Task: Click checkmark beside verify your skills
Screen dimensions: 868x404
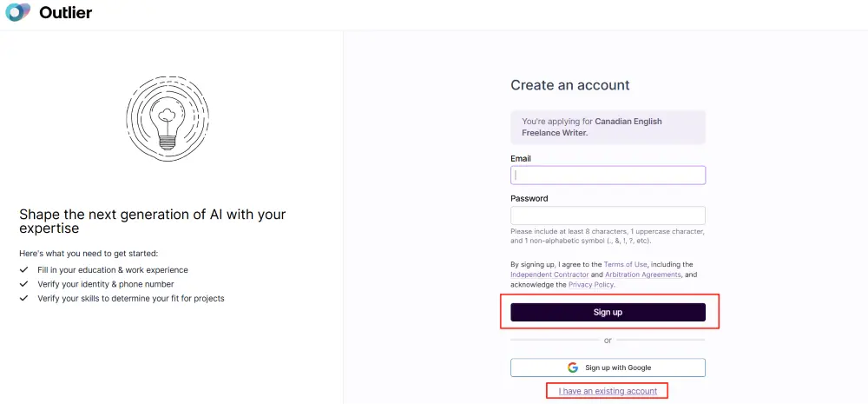Action: pos(23,298)
